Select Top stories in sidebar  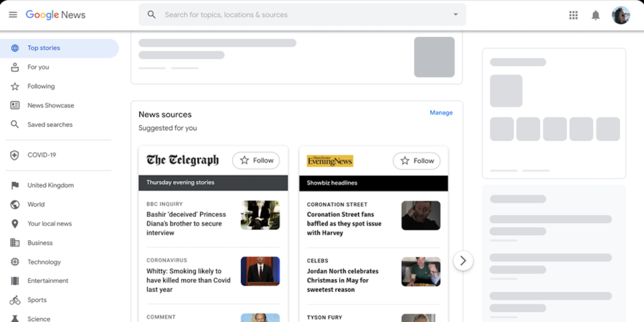tap(44, 48)
